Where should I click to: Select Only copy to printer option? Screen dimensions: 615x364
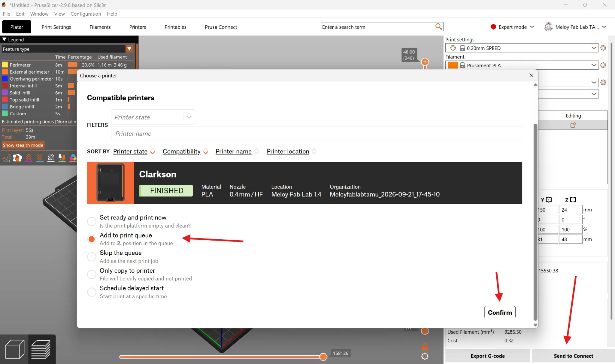point(92,274)
